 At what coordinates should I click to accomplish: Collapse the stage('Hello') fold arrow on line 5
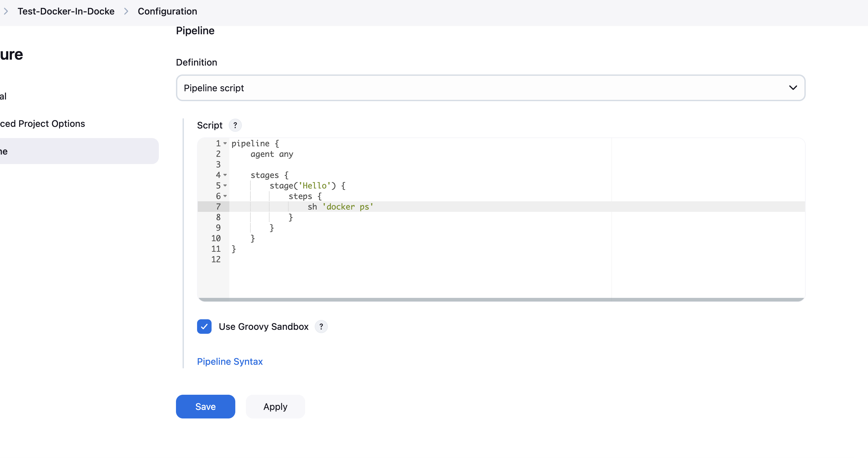[x=225, y=186]
